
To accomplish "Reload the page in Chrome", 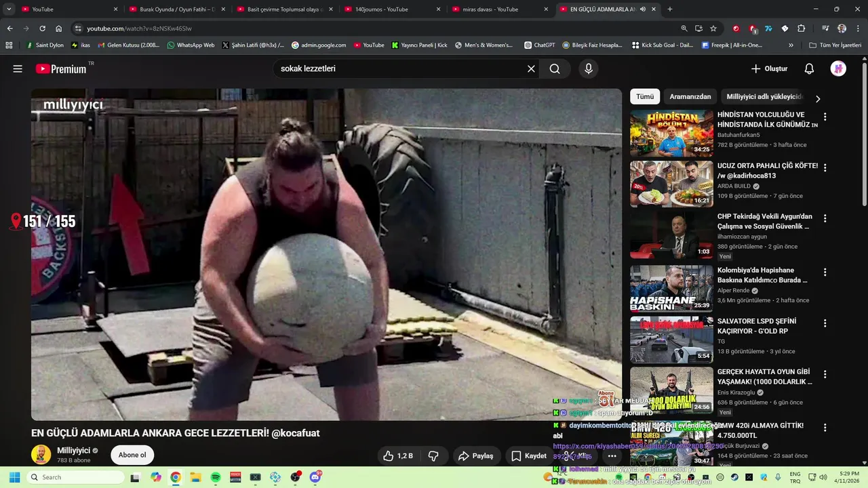I will click(42, 28).
